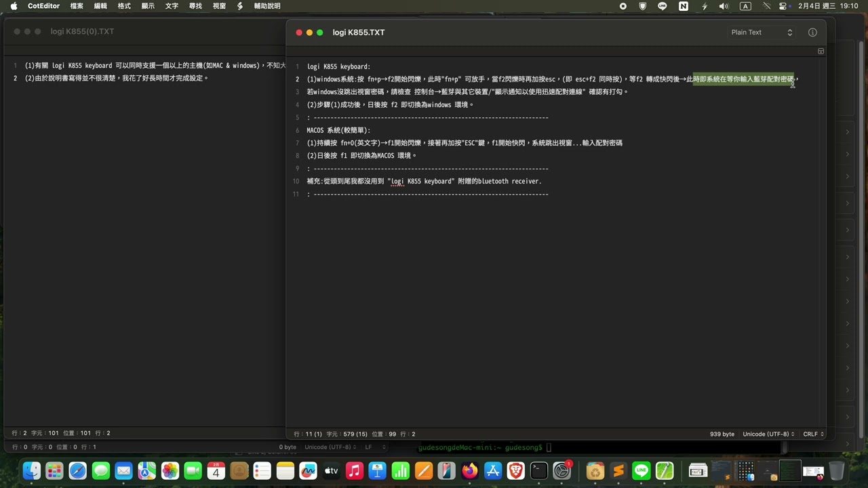Open Maps from the Dock
Screen dimensions: 868x488
click(146, 470)
